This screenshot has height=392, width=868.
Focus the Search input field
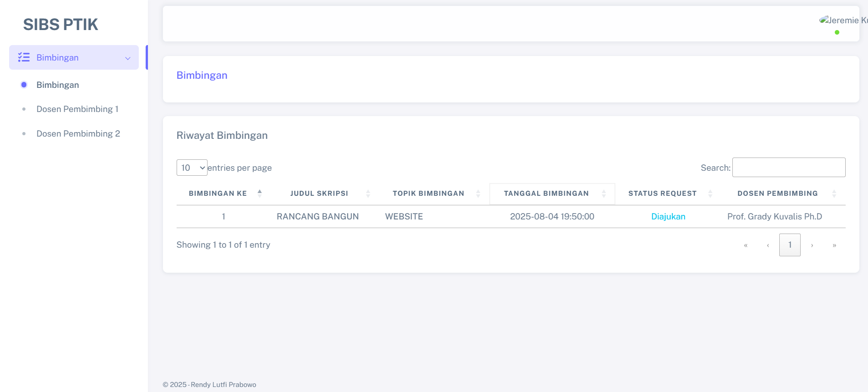pos(789,168)
